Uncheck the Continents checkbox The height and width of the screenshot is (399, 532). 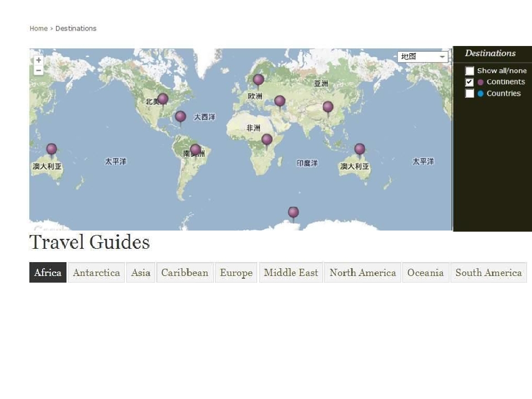[469, 82]
